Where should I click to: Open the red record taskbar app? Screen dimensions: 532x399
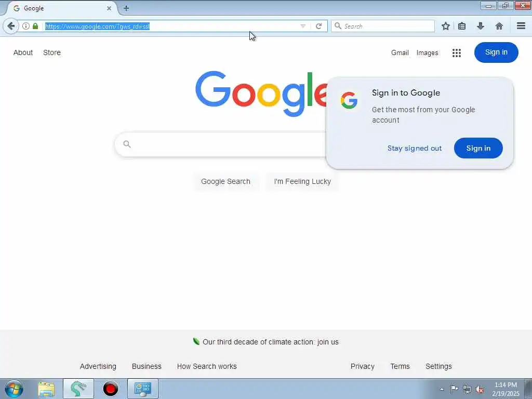pyautogui.click(x=110, y=389)
